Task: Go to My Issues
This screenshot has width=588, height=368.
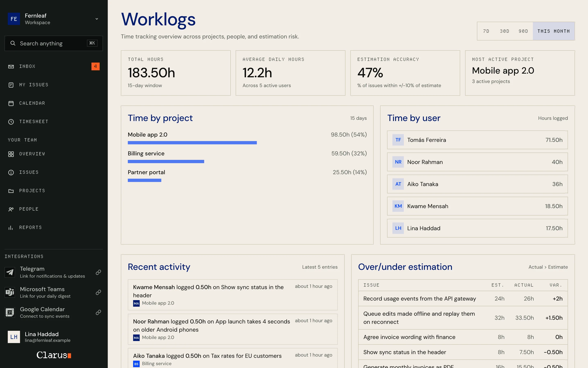Action: pos(54,85)
